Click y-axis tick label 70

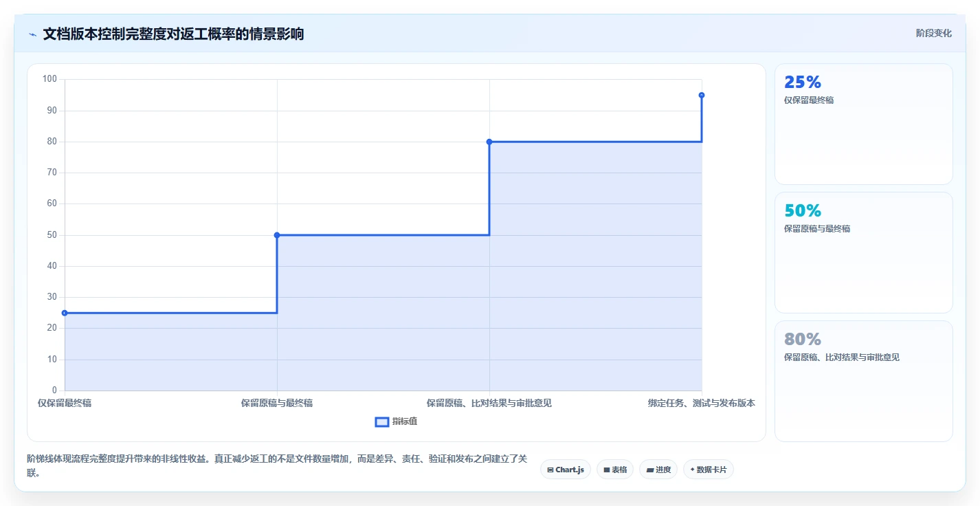pyautogui.click(x=52, y=173)
